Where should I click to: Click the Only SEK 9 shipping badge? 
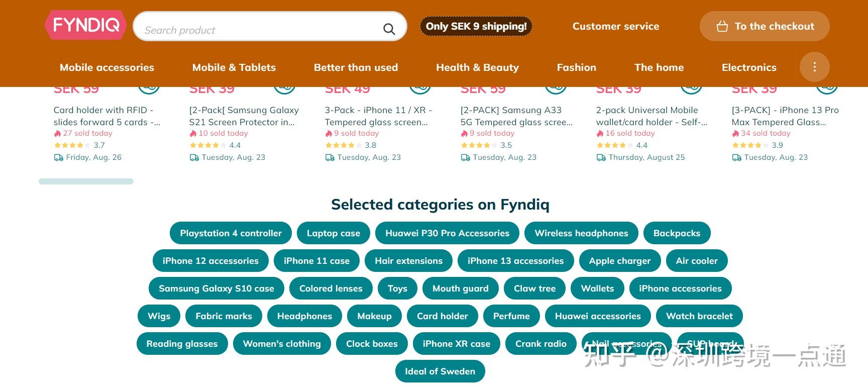476,26
